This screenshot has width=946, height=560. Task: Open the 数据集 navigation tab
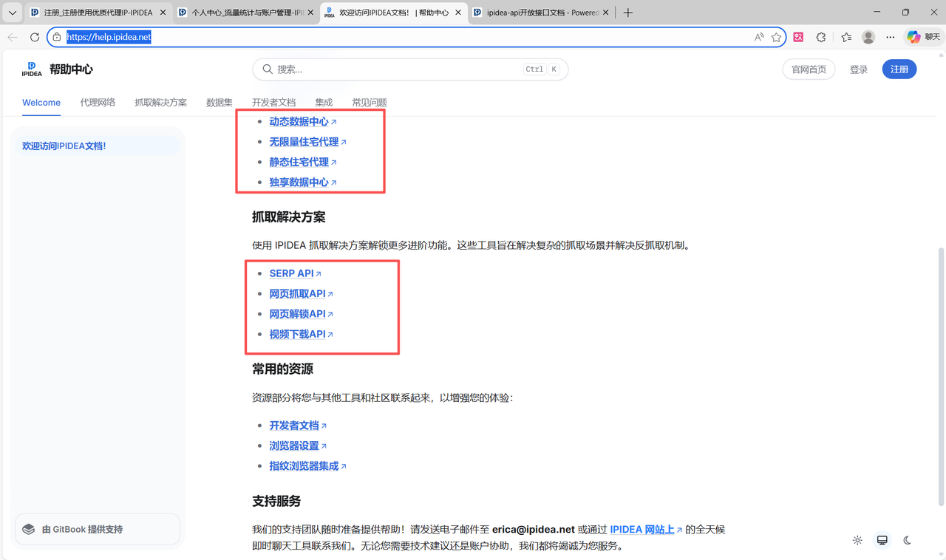pos(220,103)
